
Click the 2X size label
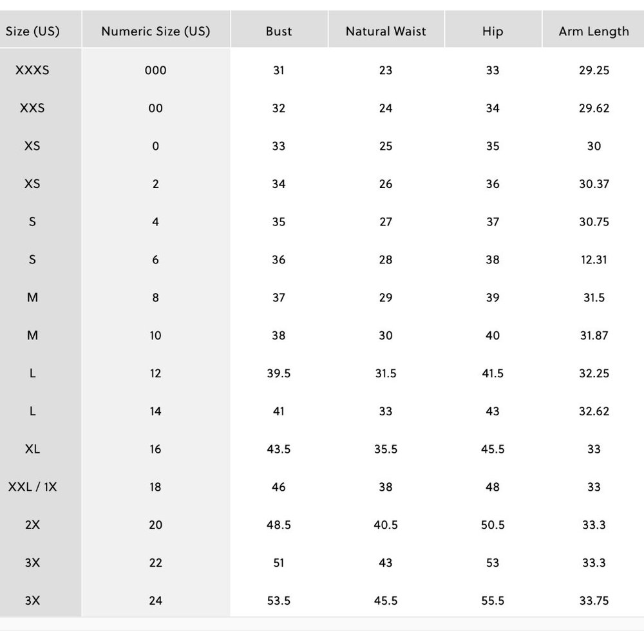tap(32, 524)
